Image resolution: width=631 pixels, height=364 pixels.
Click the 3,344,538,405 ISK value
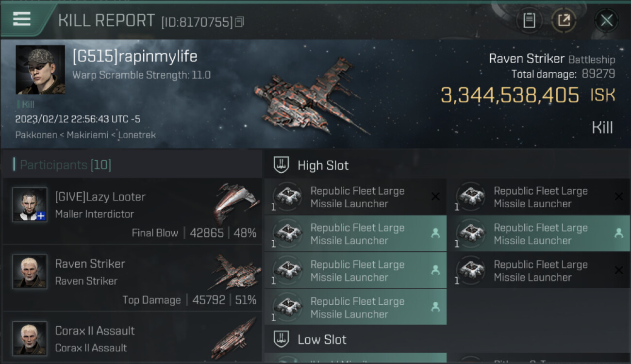[510, 96]
